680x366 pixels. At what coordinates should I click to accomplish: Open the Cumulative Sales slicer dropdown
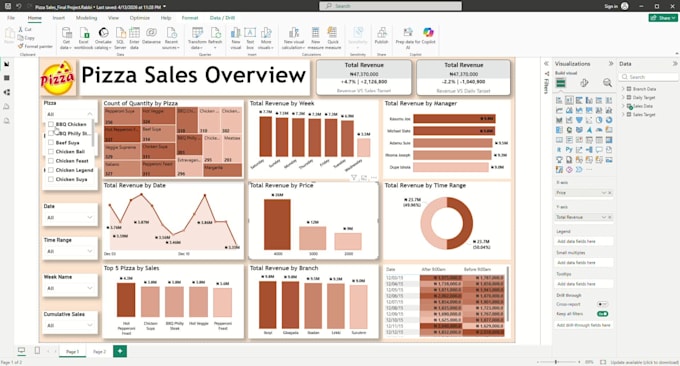pyautogui.click(x=90, y=325)
